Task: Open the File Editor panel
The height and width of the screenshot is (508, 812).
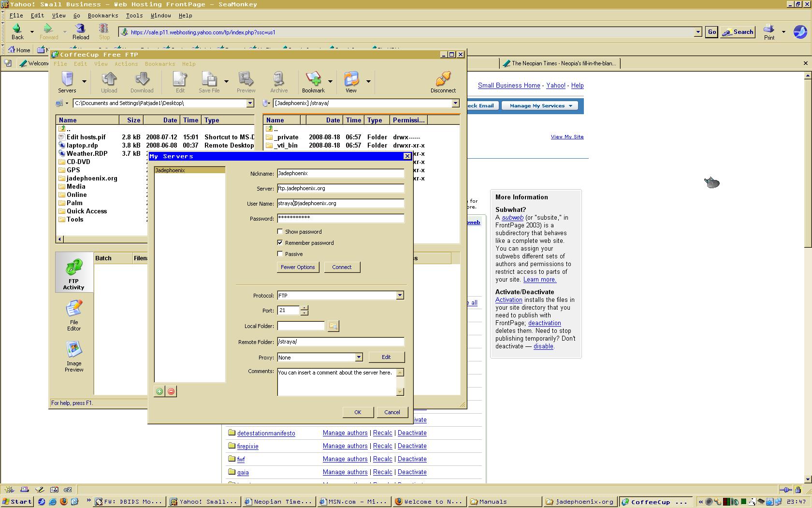Action: (74, 315)
